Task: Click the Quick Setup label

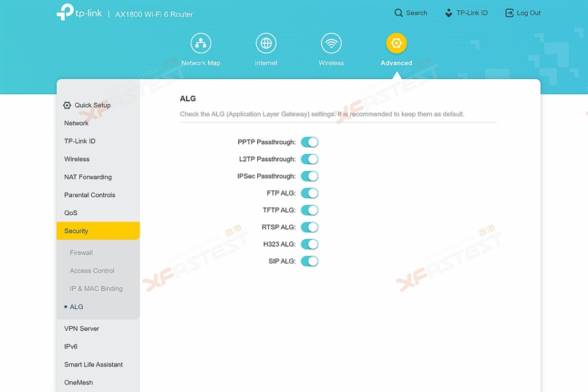Action: point(92,105)
